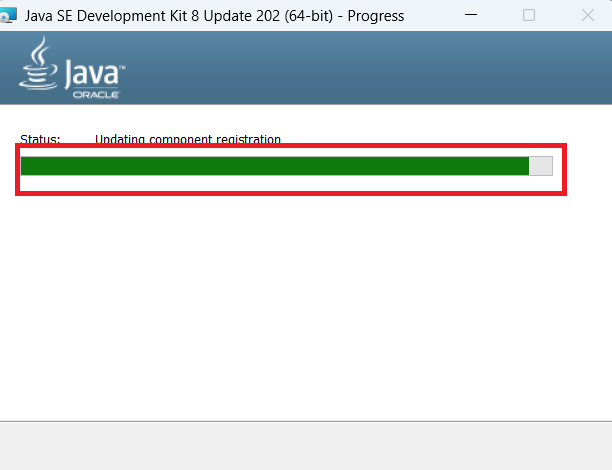The width and height of the screenshot is (612, 470).
Task: Click the greyed-out close button
Action: coord(587,15)
